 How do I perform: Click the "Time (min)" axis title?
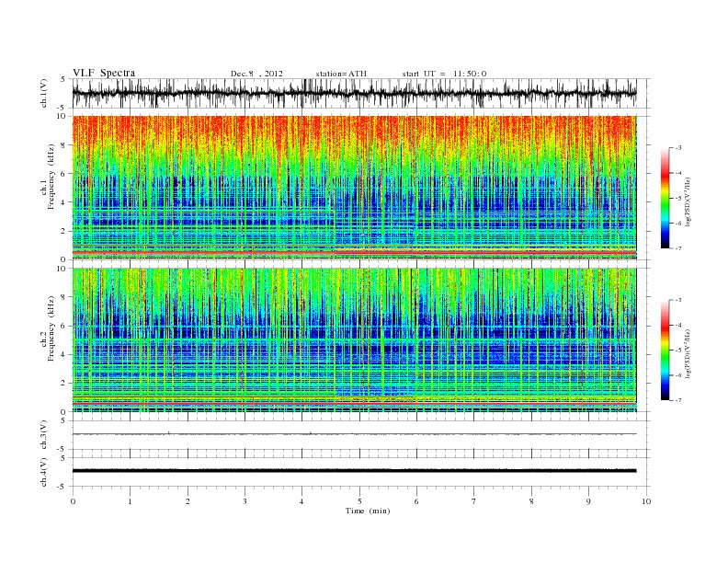pos(368,511)
